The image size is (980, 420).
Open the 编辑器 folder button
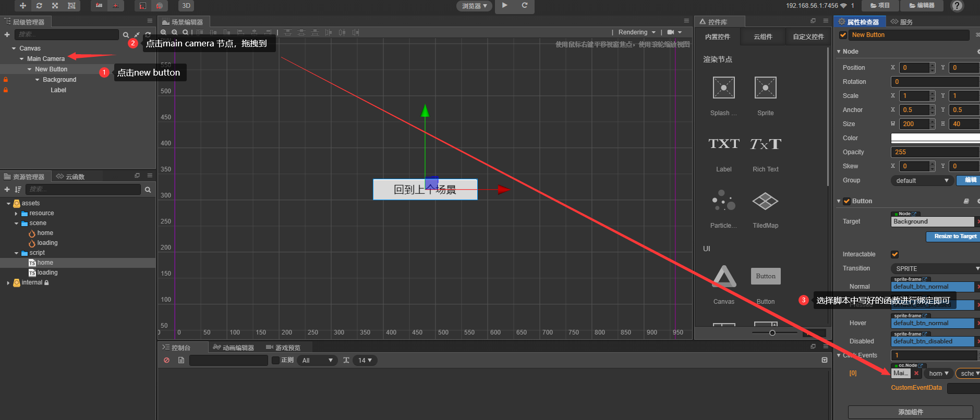coord(922,6)
